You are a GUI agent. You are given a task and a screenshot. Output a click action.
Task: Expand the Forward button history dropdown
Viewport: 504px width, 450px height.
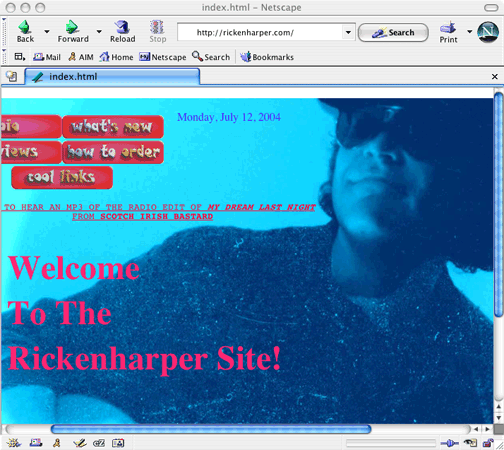coord(99,32)
